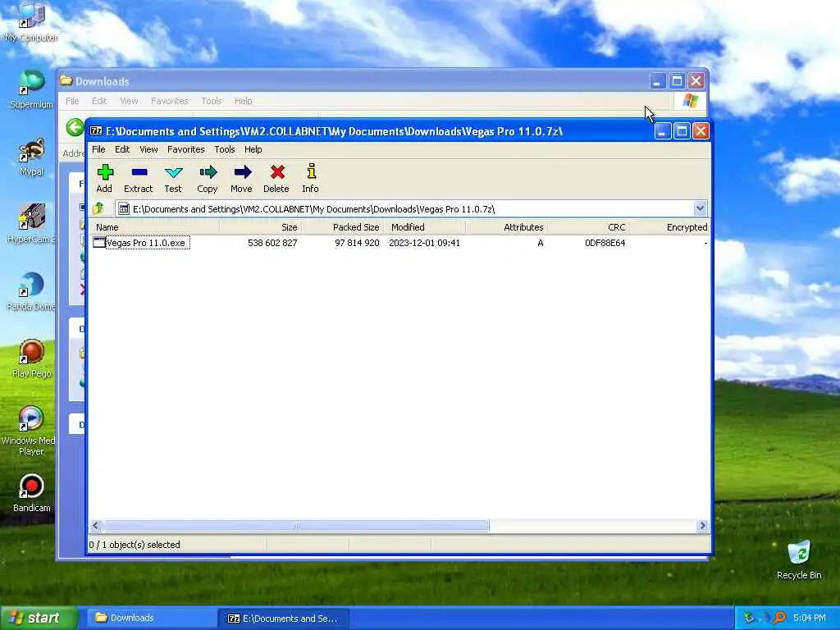Click the 5:04 PM taskbar clock

point(809,619)
